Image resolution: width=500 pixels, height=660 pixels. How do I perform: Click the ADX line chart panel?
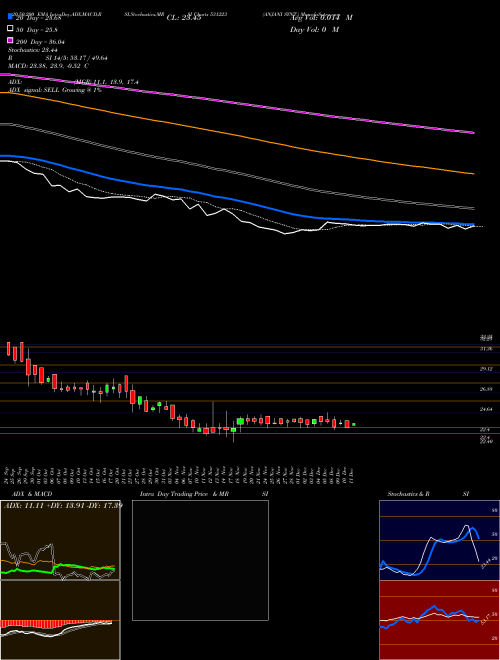[60, 540]
